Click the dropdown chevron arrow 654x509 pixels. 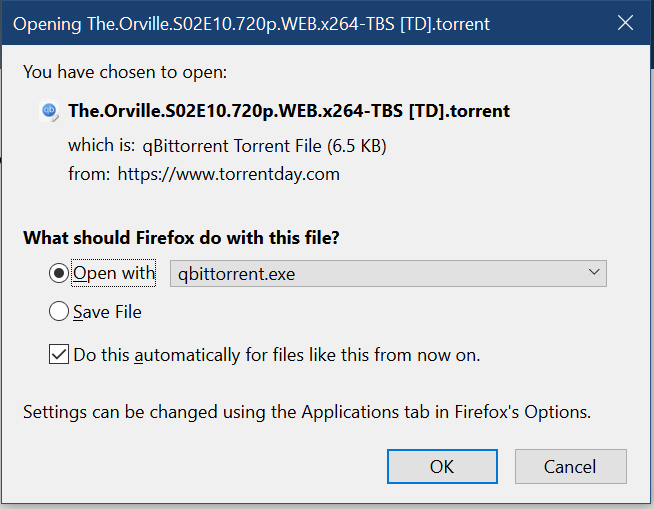pyautogui.click(x=594, y=272)
